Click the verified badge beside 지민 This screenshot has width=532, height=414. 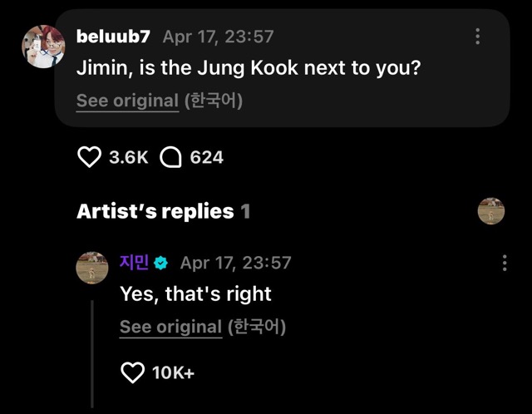tap(161, 263)
